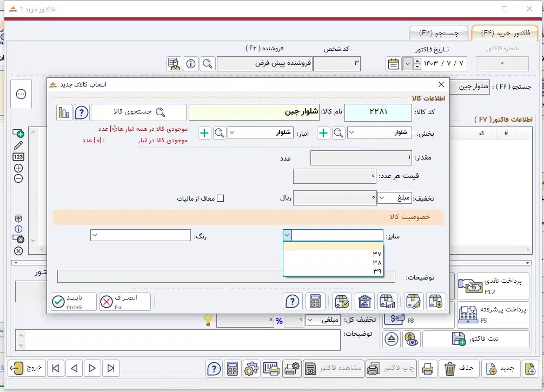This screenshot has width=544, height=392.
Task: Click the 123 numbering icon
Action: [18, 157]
